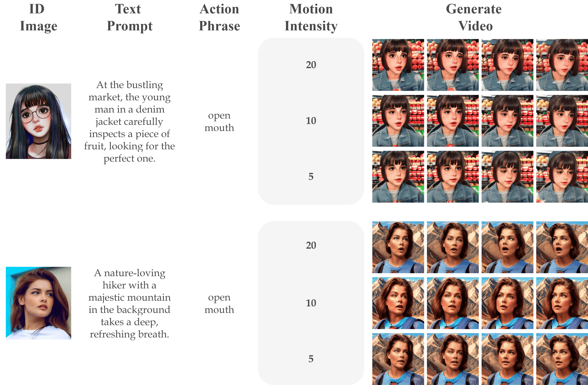Open second market frame at intensity 5

coord(453,176)
